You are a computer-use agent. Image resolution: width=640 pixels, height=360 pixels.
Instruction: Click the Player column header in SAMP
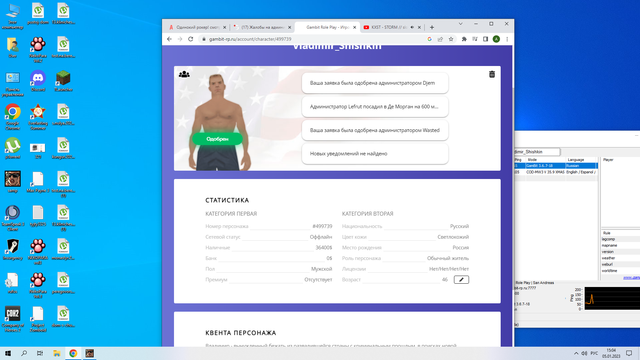(620, 160)
